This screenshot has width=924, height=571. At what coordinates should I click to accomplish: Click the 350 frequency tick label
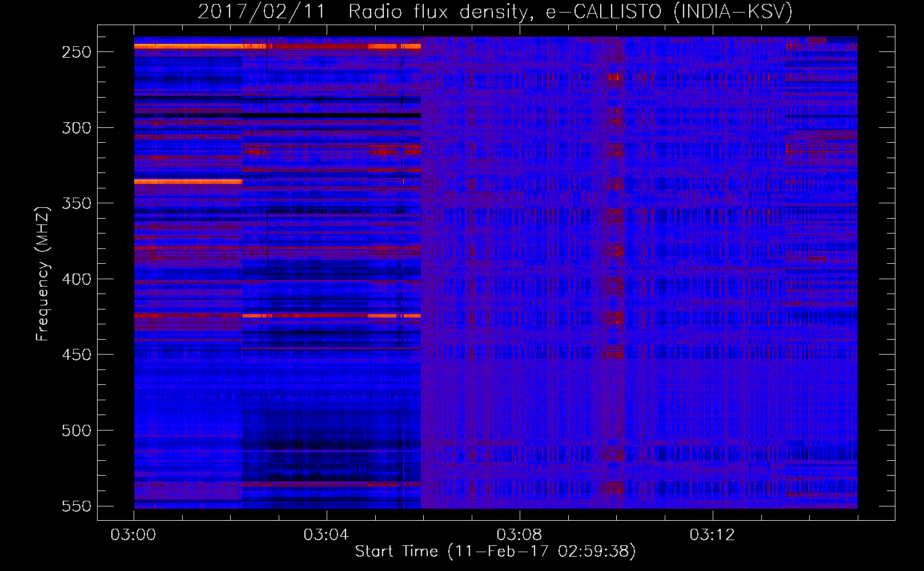point(77,203)
